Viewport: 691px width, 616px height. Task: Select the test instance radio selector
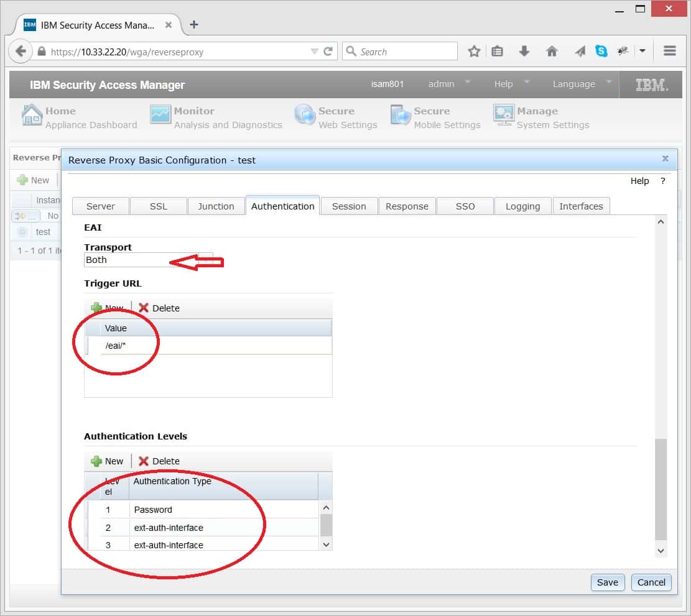(x=23, y=231)
